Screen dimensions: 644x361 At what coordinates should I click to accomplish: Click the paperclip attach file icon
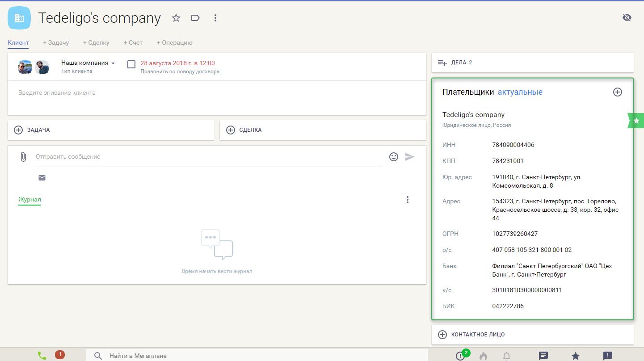point(23,157)
